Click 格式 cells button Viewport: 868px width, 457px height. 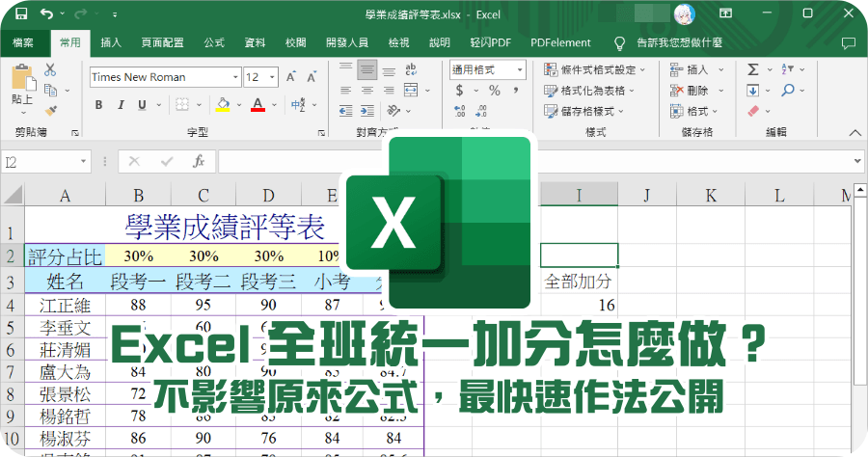693,111
